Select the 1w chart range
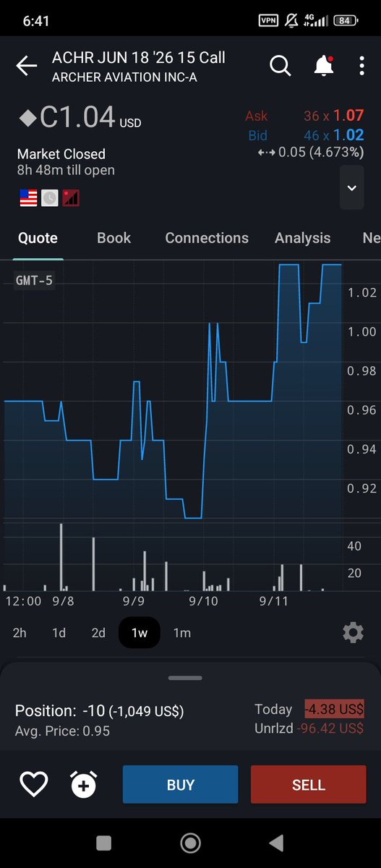This screenshot has width=381, height=868. click(140, 633)
